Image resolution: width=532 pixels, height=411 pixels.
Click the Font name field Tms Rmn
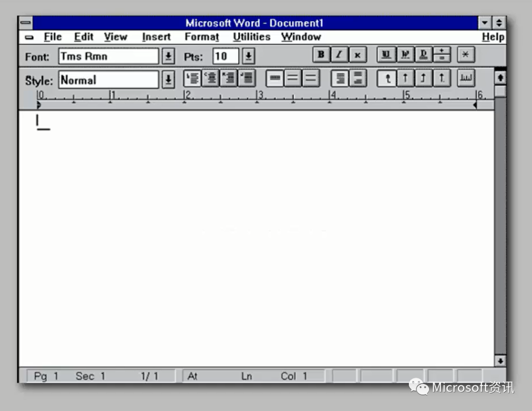click(108, 56)
